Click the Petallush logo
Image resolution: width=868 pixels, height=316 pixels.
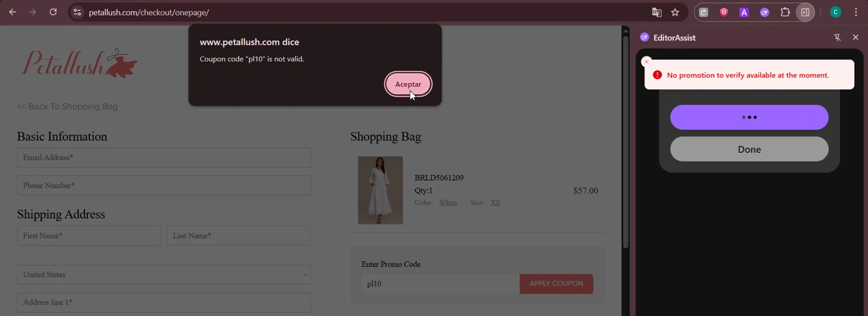(79, 63)
